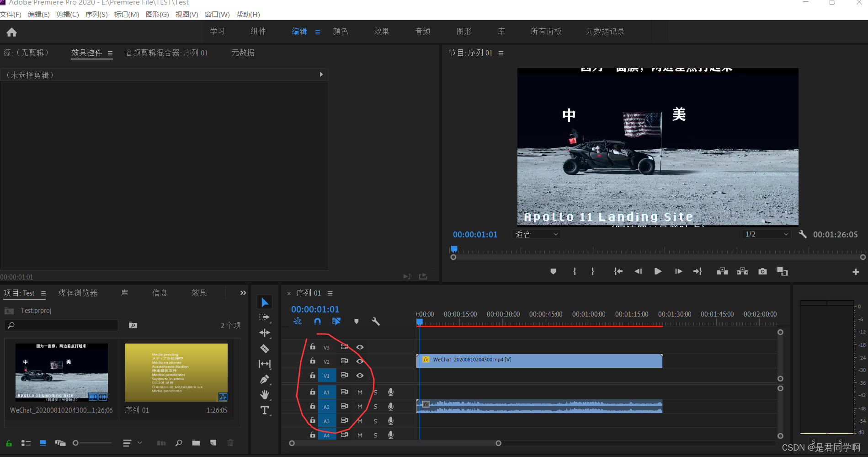
Task: Toggle track lock on V1
Action: (x=313, y=375)
